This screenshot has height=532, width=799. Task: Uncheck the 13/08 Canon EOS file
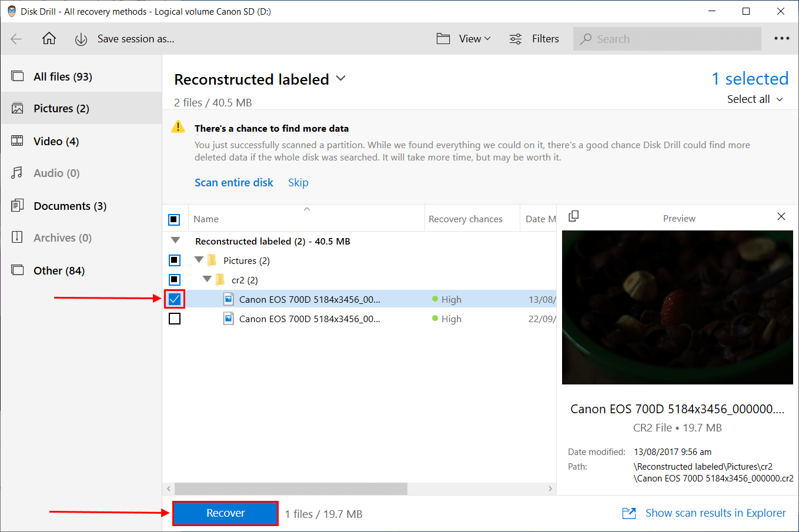coord(175,299)
